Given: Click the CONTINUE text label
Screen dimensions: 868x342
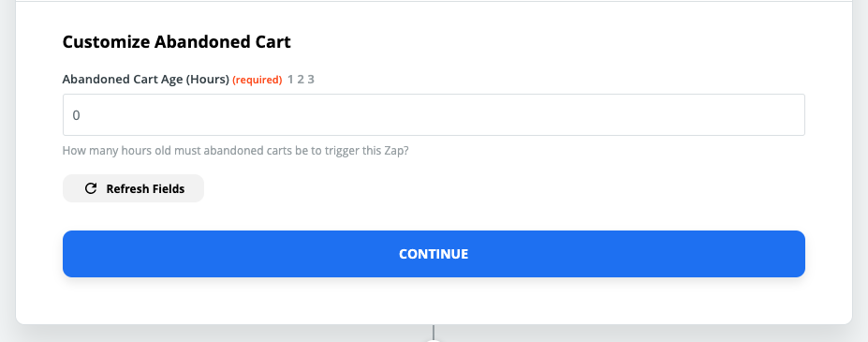Looking at the screenshot, I should click(x=434, y=254).
